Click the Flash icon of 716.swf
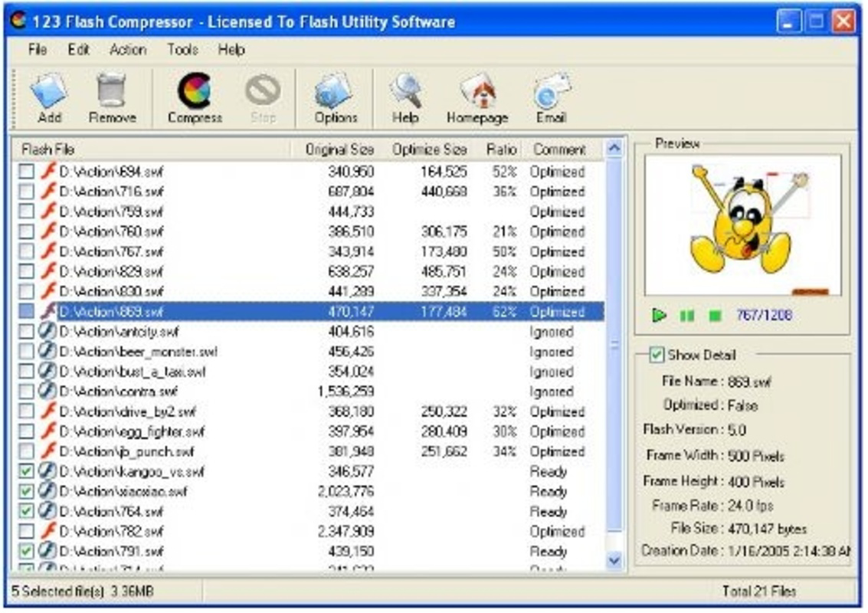This screenshot has height=613, width=868. tap(49, 191)
